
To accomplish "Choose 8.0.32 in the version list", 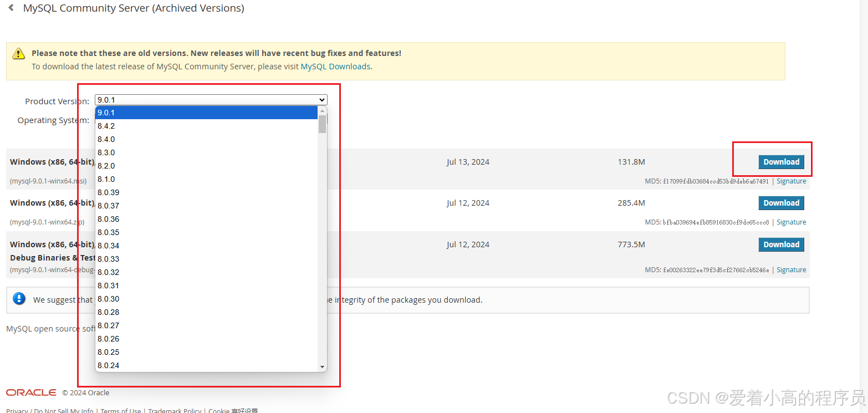I will click(x=206, y=272).
